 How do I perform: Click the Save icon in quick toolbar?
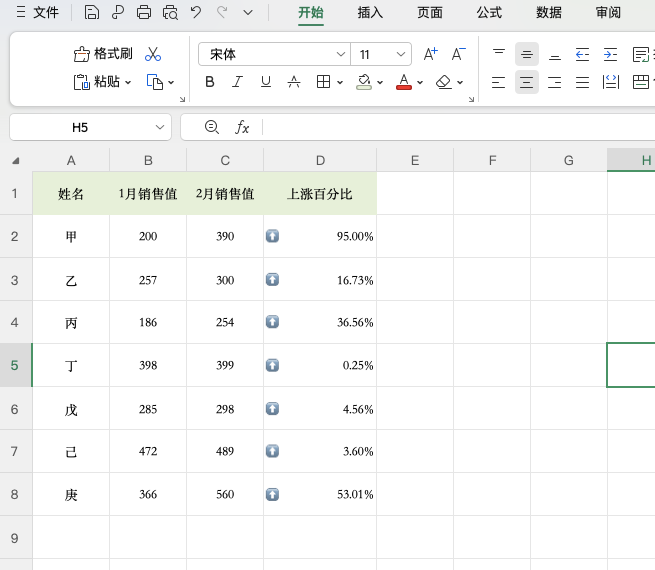click(92, 13)
